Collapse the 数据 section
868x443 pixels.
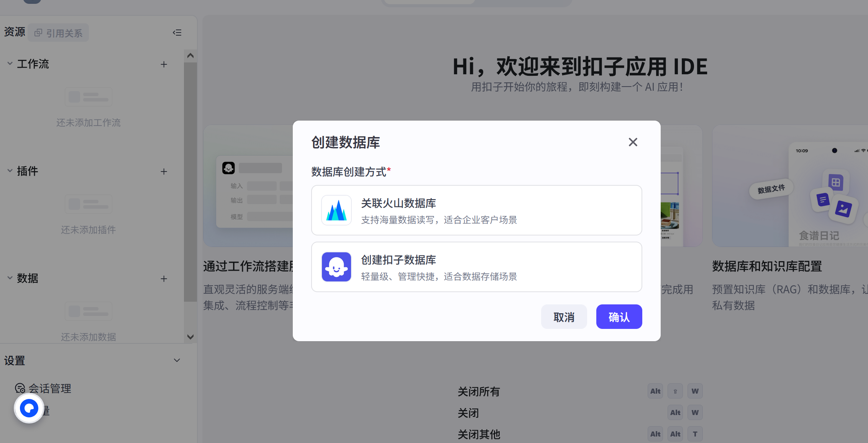[10, 278]
